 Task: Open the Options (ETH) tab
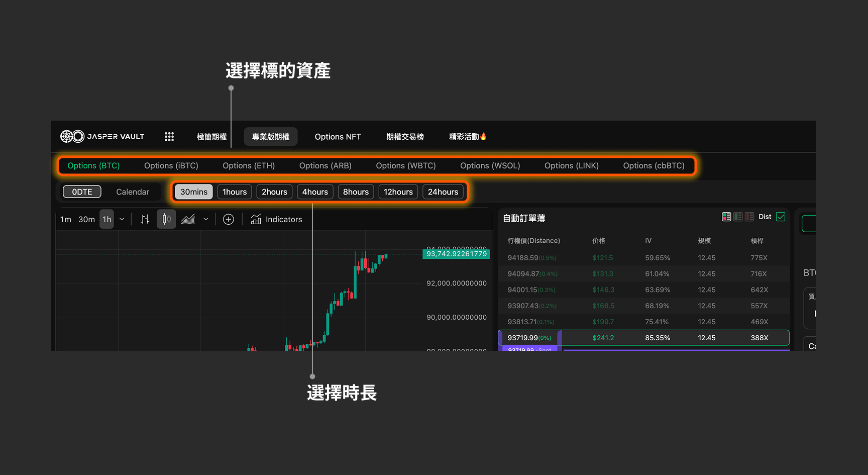pyautogui.click(x=249, y=166)
